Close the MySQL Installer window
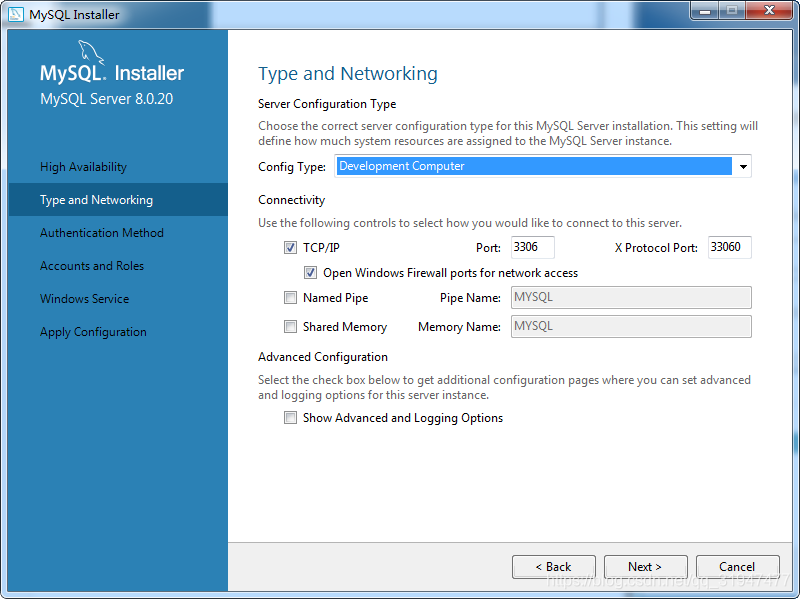800x599 pixels. point(770,10)
